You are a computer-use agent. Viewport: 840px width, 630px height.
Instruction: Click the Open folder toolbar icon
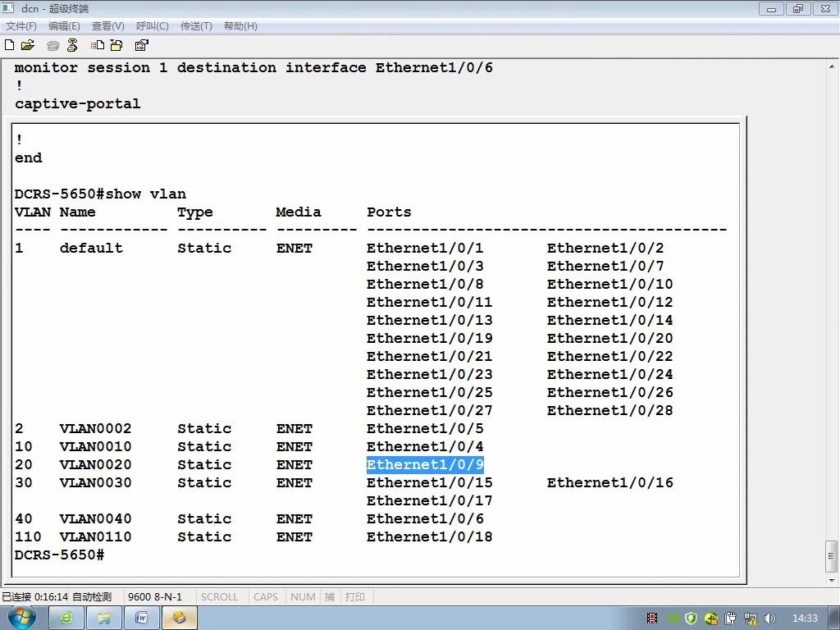pyautogui.click(x=28, y=46)
